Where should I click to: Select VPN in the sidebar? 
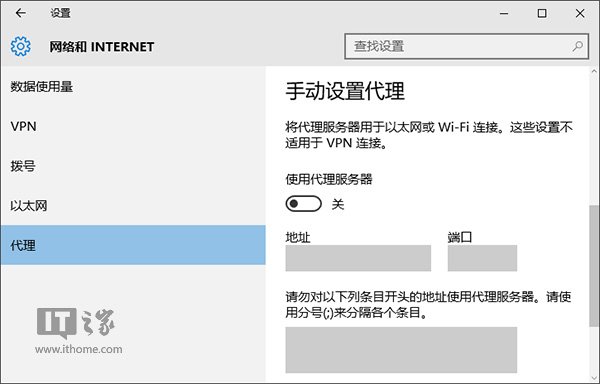pos(133,126)
